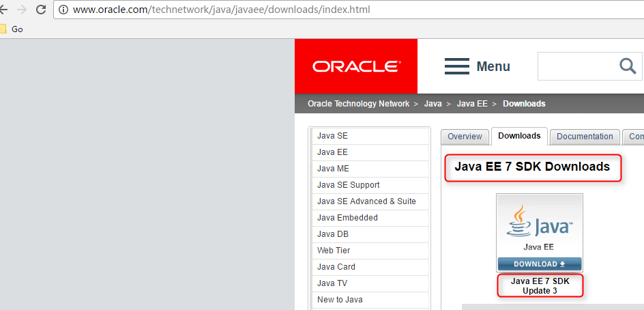Open the hamburger Menu icon

(x=456, y=66)
